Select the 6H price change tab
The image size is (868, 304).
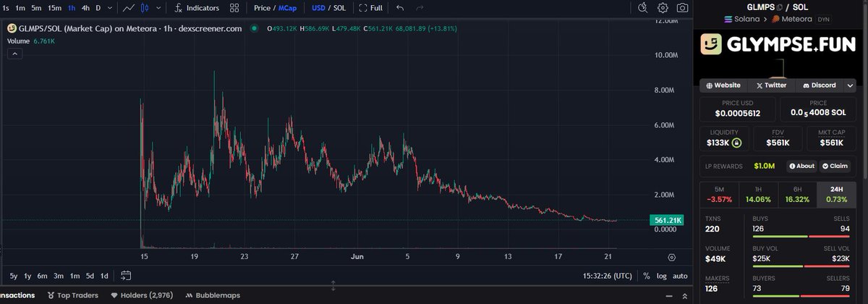pos(797,194)
